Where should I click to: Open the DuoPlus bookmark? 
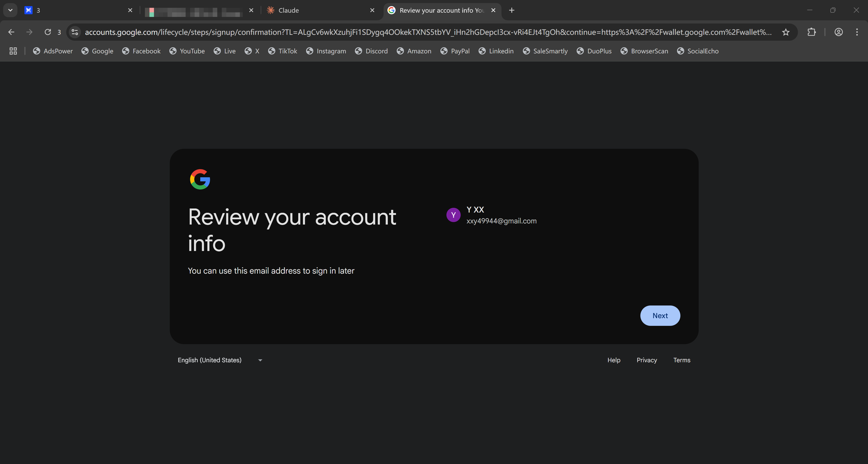594,51
